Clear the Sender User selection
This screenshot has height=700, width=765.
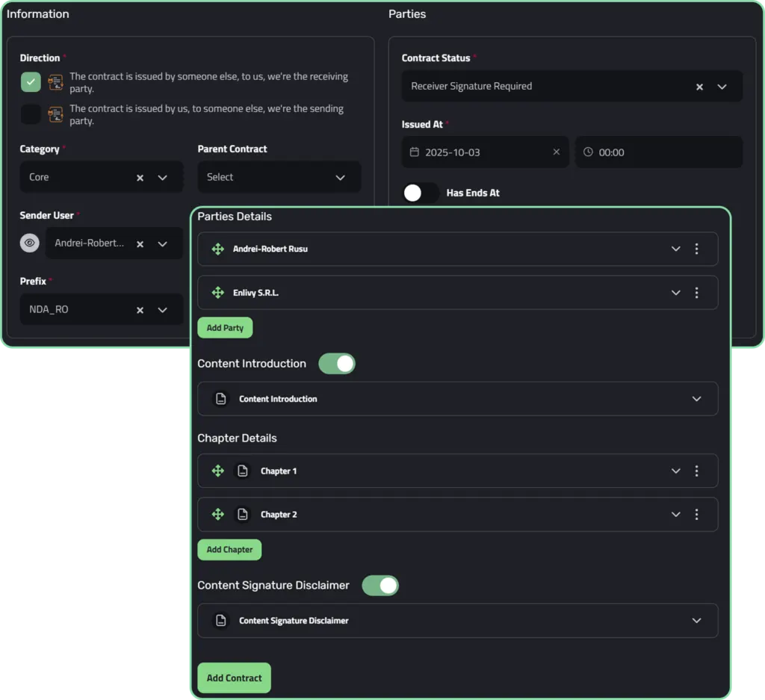click(140, 244)
